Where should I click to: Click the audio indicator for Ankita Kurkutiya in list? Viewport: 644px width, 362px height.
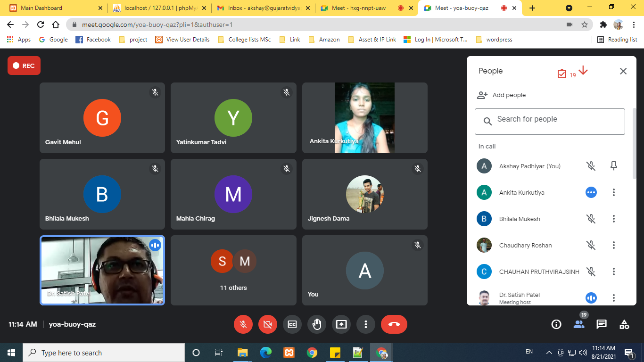coord(591,192)
